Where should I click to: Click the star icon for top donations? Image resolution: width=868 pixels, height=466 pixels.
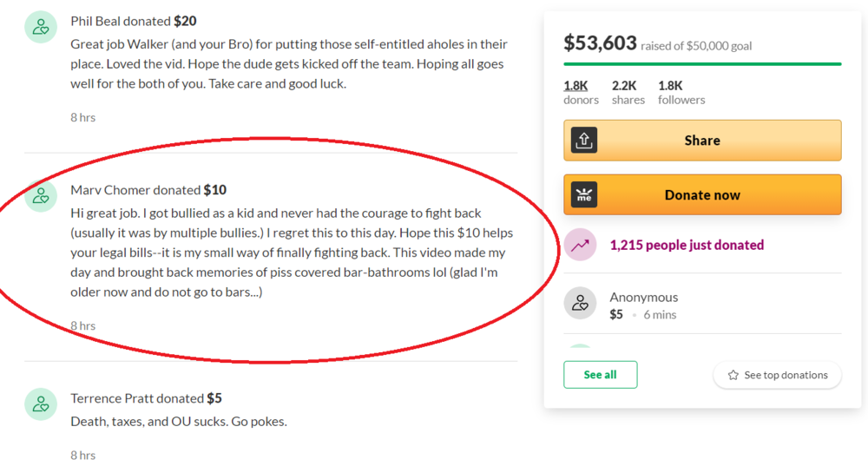733,375
